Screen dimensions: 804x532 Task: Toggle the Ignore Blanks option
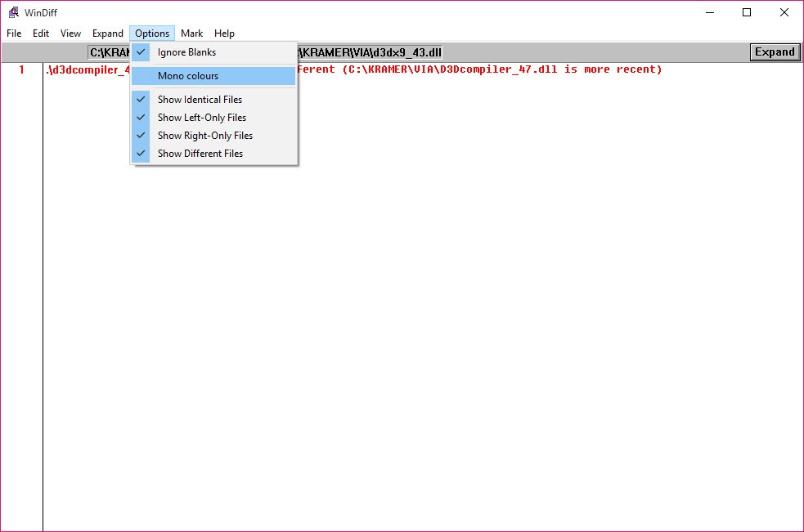(188, 51)
